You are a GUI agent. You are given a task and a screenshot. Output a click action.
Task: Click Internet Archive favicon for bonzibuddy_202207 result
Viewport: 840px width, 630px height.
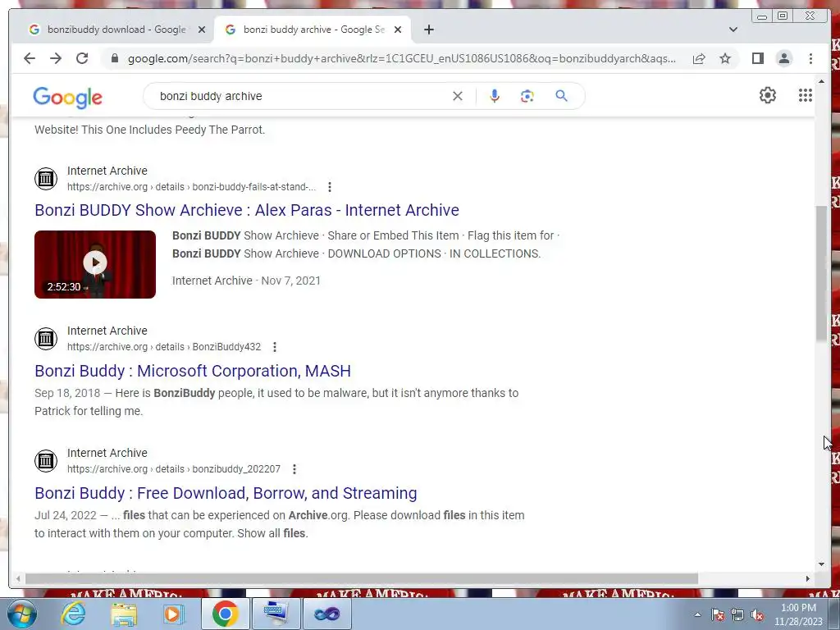46,461
